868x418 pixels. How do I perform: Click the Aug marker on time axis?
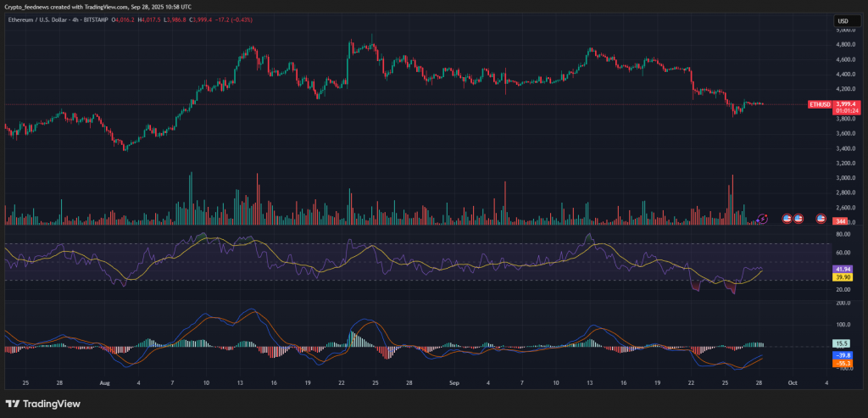(103, 383)
